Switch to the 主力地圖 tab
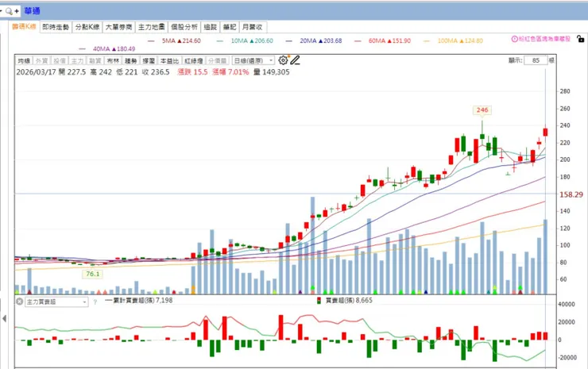Viewport: 588px width, 369px height. pos(152,27)
